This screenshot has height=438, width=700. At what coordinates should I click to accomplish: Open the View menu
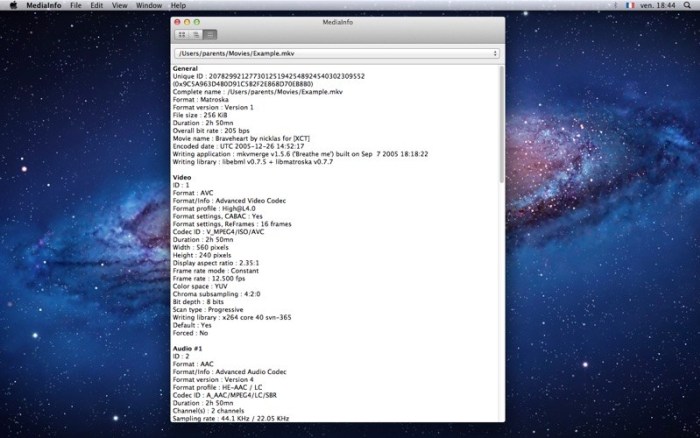tap(120, 5)
